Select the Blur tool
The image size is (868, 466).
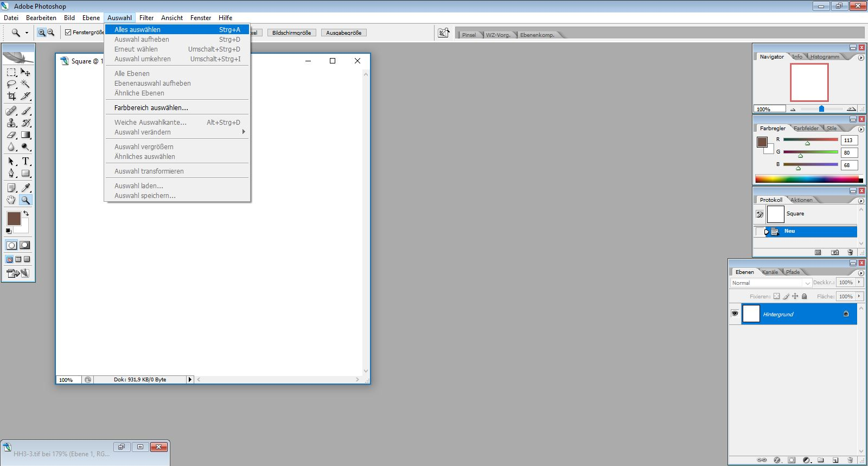[x=11, y=146]
